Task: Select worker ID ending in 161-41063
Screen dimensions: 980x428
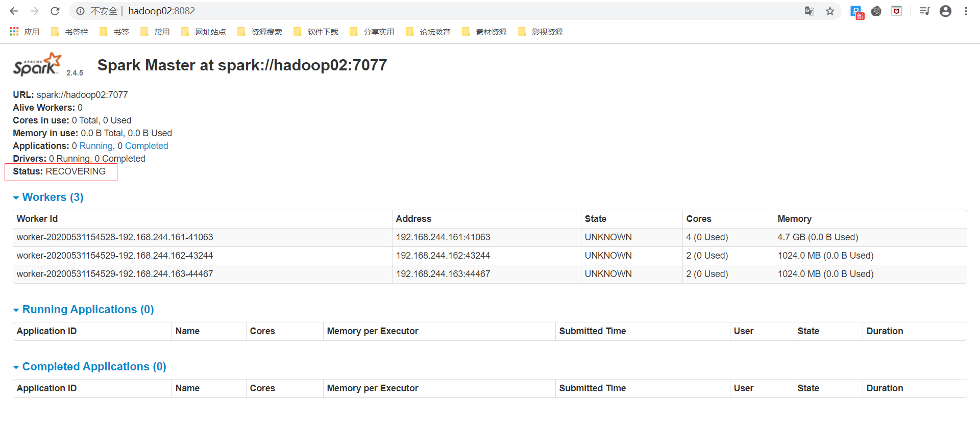Action: (x=115, y=237)
